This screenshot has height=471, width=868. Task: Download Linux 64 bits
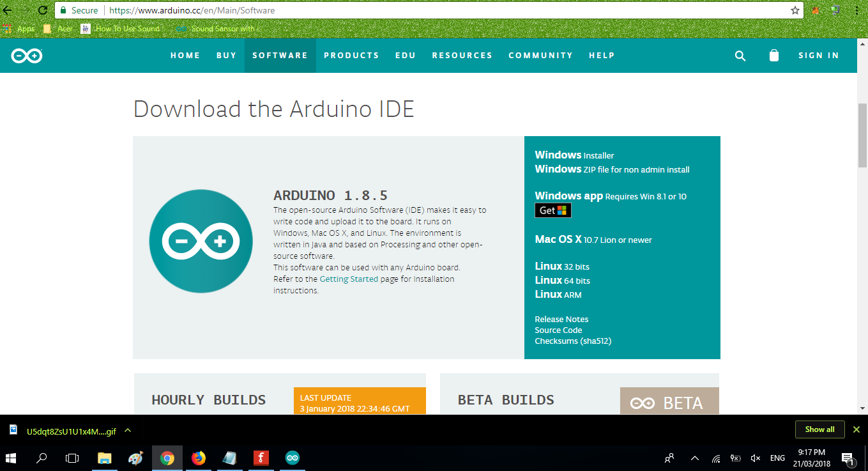[x=562, y=281]
